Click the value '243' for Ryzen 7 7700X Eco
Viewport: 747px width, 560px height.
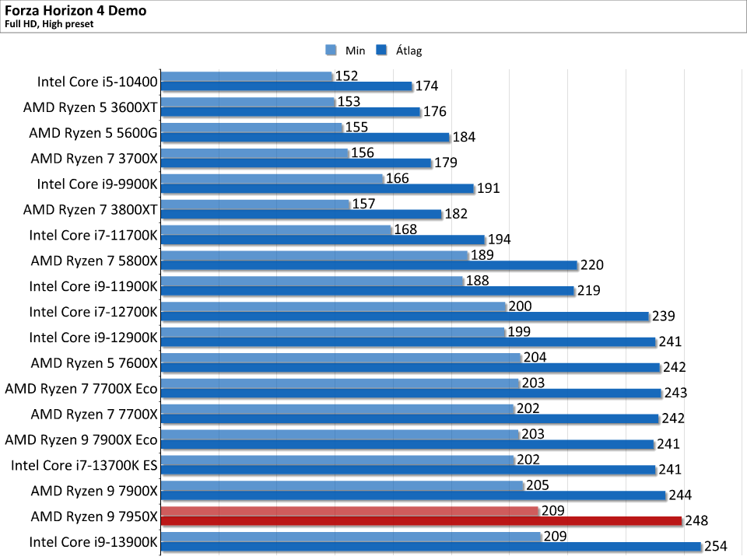pyautogui.click(x=676, y=393)
